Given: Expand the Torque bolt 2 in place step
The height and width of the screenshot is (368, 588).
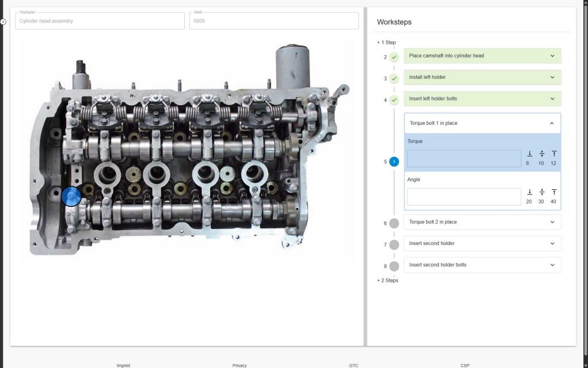Looking at the screenshot, I should coord(552,222).
